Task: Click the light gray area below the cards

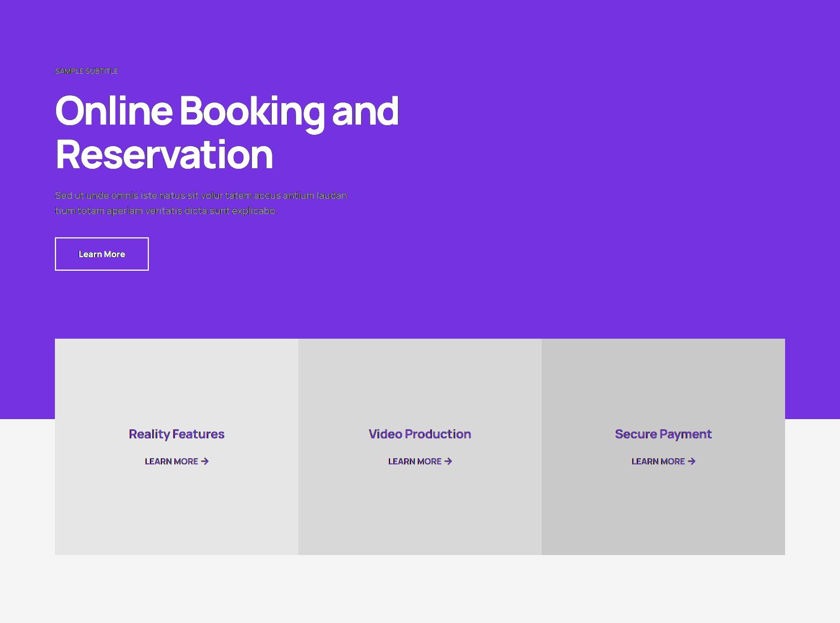Action: click(420, 589)
